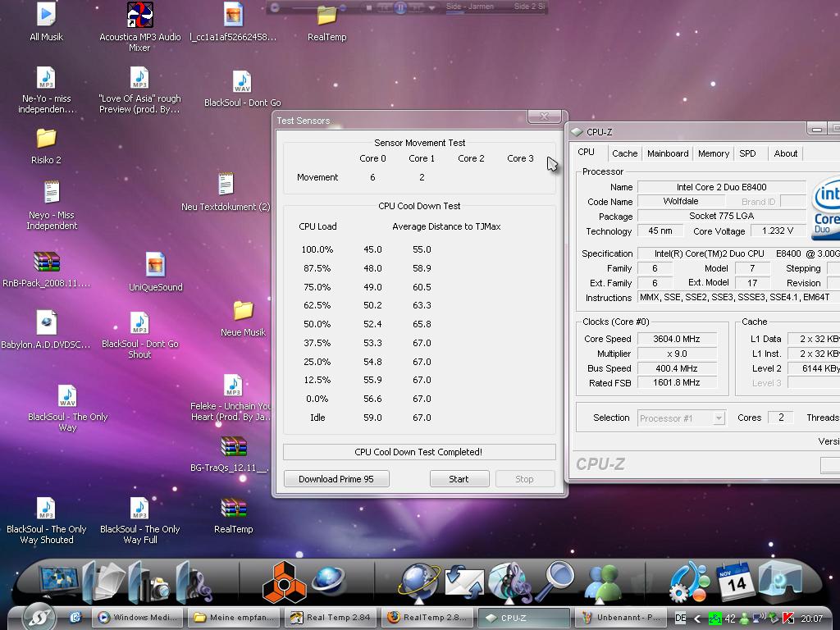Expand the media player dropdown arrow
Screen dimensions: 840x630
click(432, 8)
